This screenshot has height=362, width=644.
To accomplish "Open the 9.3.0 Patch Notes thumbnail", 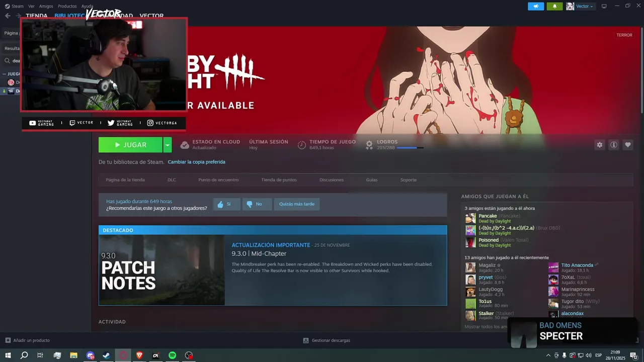I will point(162,270).
